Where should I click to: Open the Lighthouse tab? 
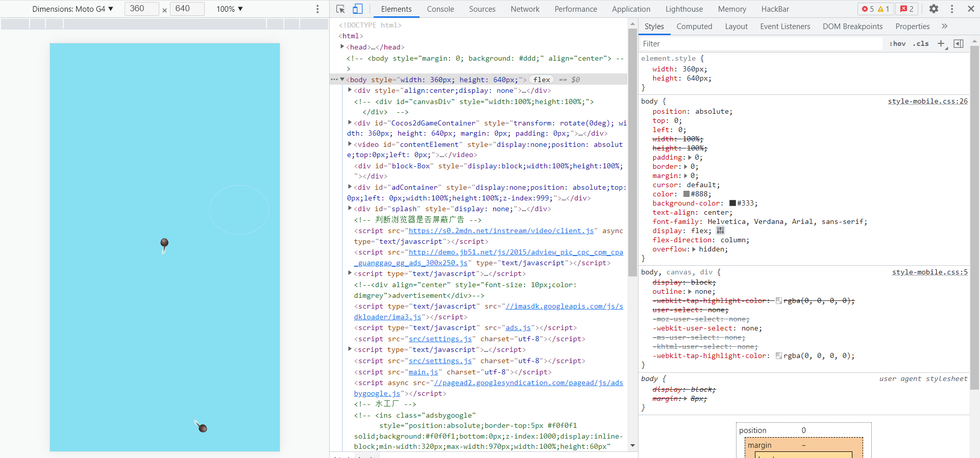pos(684,9)
